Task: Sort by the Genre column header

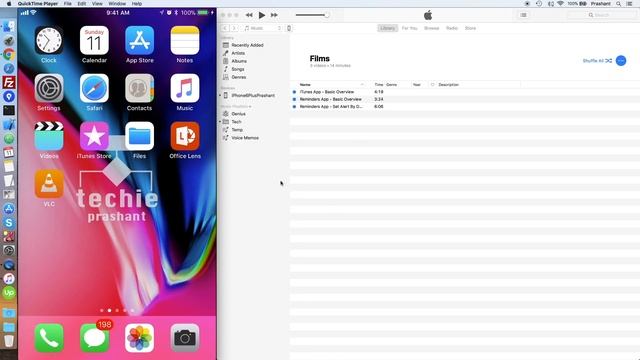Action: pyautogui.click(x=392, y=85)
